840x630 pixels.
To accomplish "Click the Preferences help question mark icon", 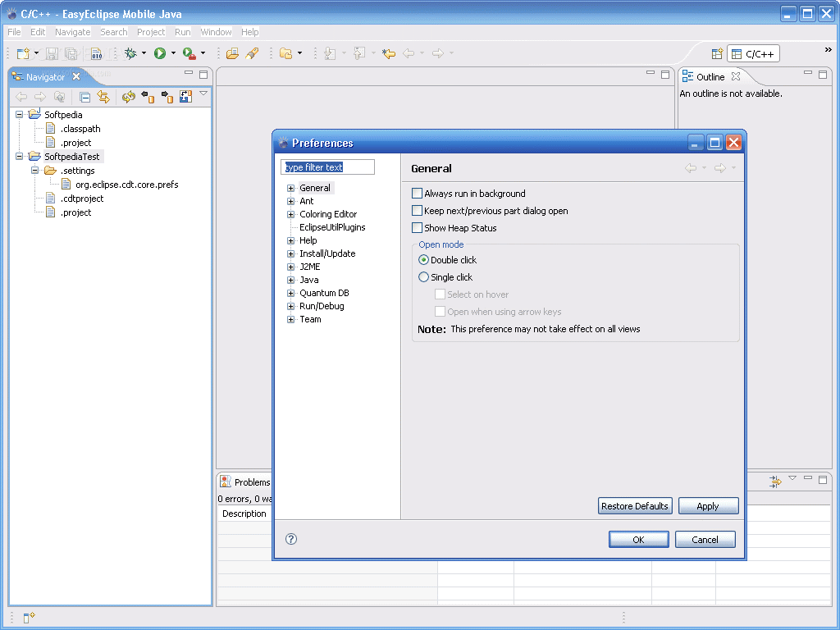I will pyautogui.click(x=291, y=539).
